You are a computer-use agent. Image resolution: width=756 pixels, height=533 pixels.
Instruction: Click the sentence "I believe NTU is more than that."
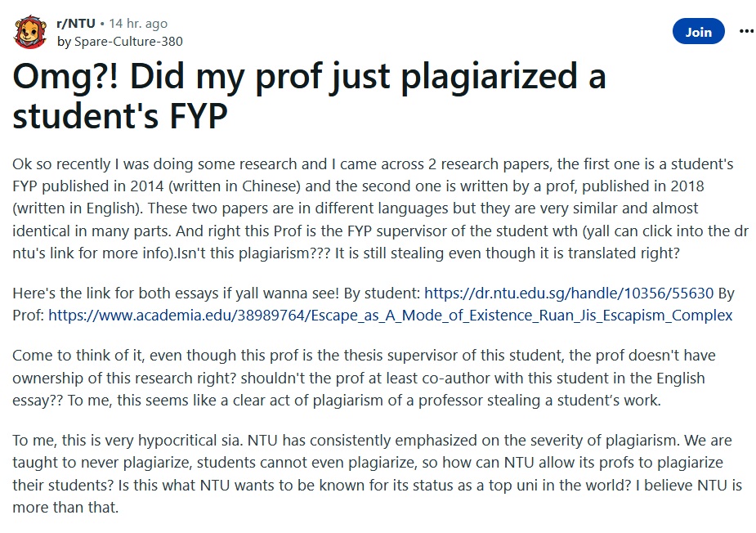pos(377,496)
